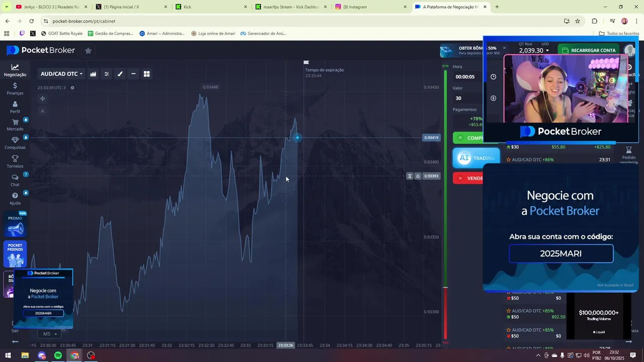The image size is (644, 362).
Task: Open the Perfil profile section
Action: [x=15, y=108]
